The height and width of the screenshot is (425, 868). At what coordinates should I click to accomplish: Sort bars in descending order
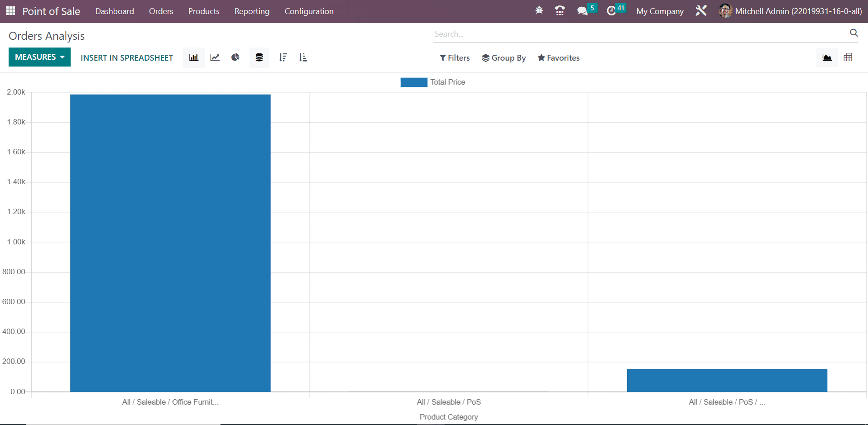click(x=283, y=57)
